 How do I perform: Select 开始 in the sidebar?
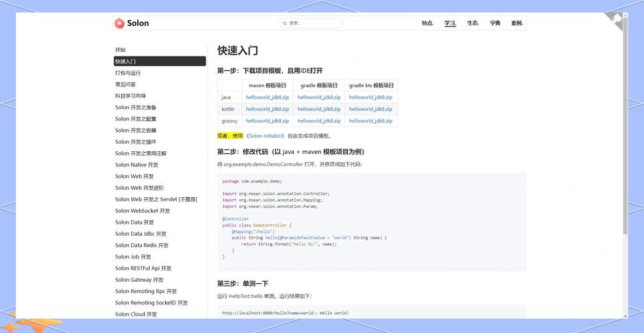pyautogui.click(x=120, y=50)
